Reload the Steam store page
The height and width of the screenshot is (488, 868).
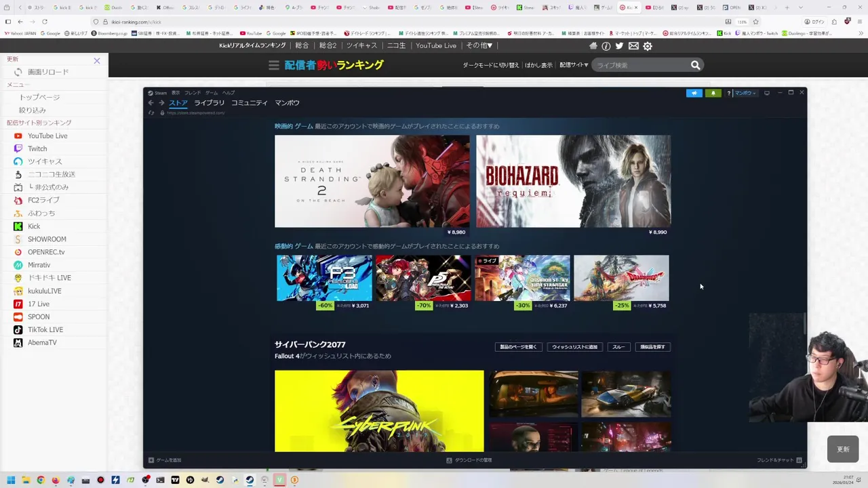point(151,113)
